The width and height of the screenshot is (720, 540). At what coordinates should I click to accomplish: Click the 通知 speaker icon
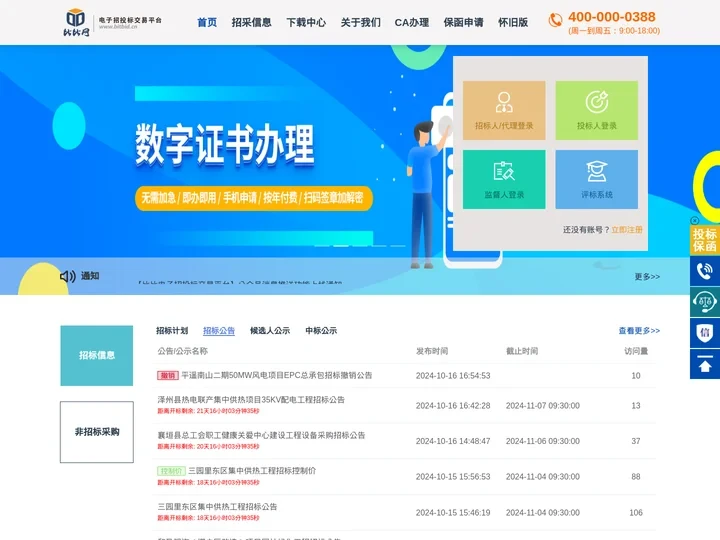[x=68, y=276]
